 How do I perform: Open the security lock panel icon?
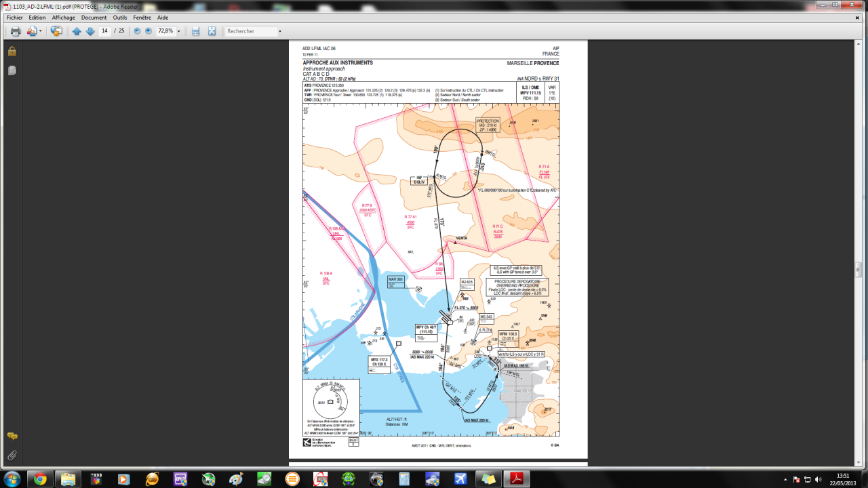click(12, 52)
